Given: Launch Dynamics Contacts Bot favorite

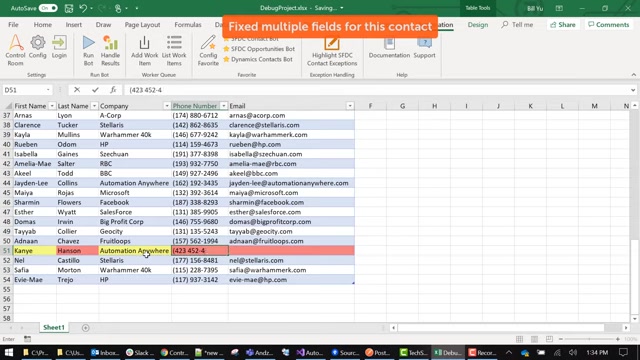Looking at the screenshot, I should click(258, 59).
